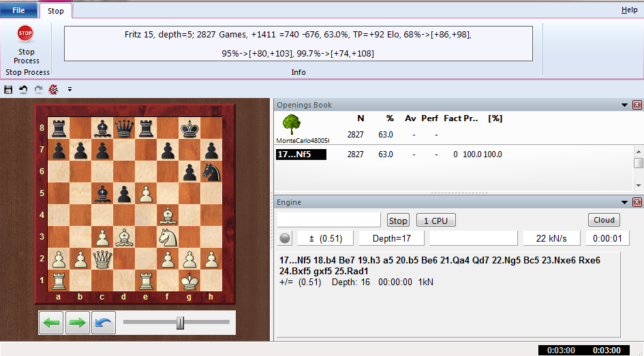The width and height of the screenshot is (644, 356).
Task: Open the Engine panel dropdown arrow
Action: click(x=624, y=202)
